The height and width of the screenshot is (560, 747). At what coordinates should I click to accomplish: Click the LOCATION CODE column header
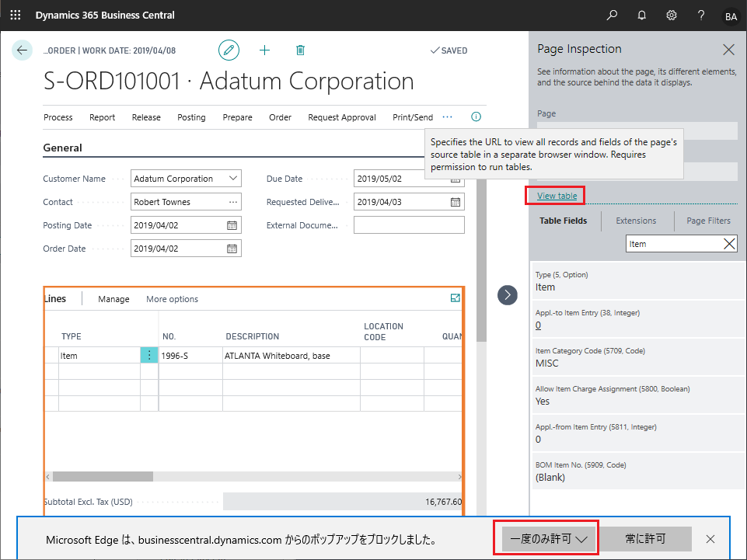pos(383,332)
